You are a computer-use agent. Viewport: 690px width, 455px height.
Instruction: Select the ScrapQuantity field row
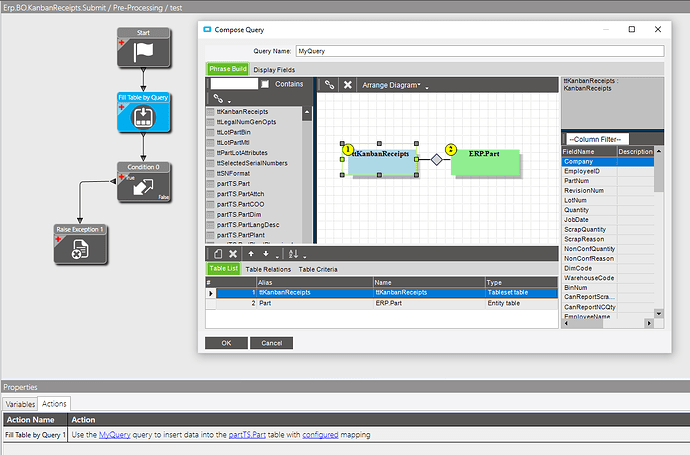[608, 229]
